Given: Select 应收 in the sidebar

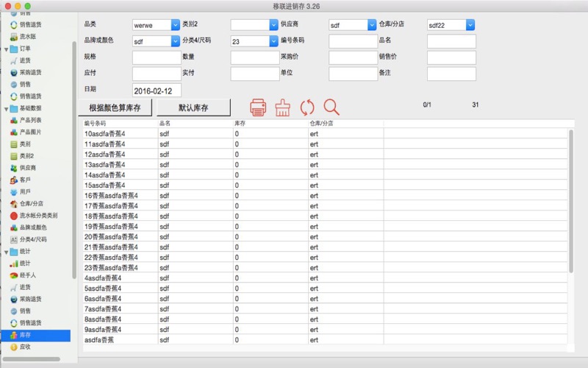Looking at the screenshot, I should point(25,347).
